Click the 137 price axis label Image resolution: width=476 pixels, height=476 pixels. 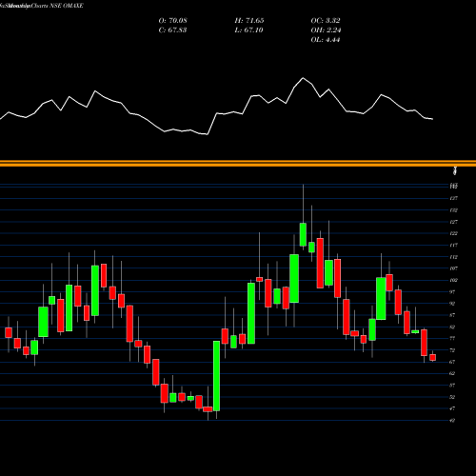click(454, 198)
